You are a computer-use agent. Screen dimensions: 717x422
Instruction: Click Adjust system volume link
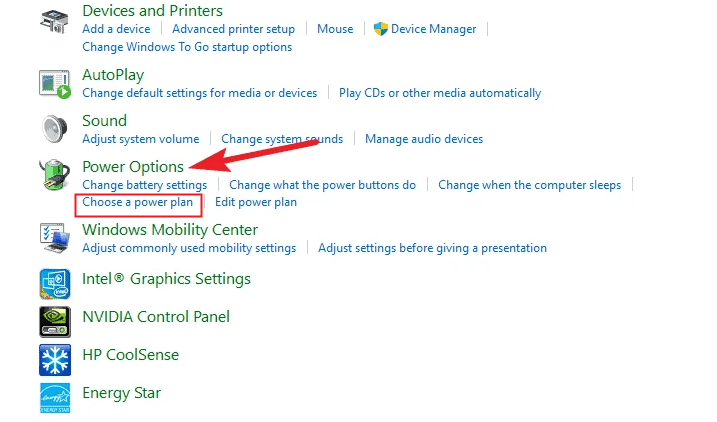pos(140,139)
